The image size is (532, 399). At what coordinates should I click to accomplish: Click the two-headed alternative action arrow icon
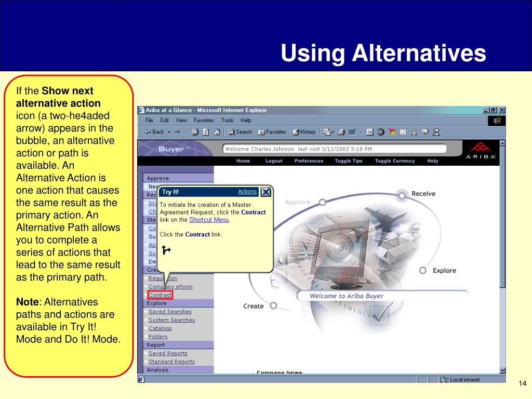tap(166, 250)
